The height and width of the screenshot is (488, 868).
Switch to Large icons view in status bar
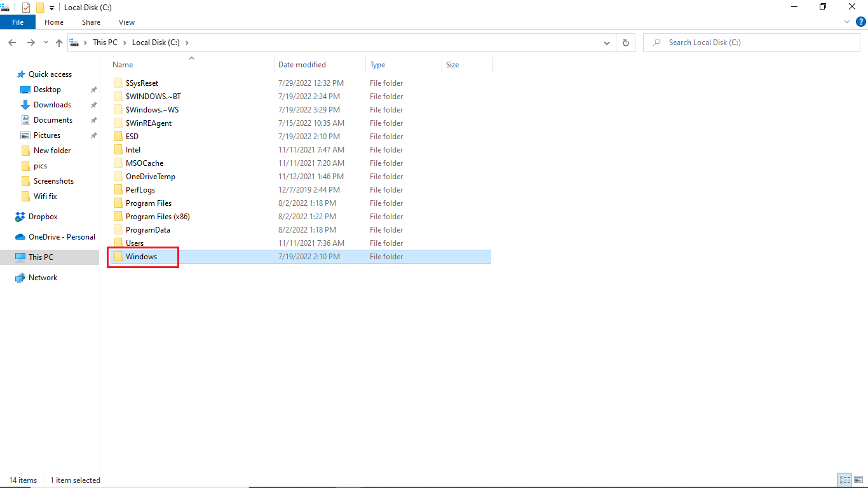click(858, 480)
